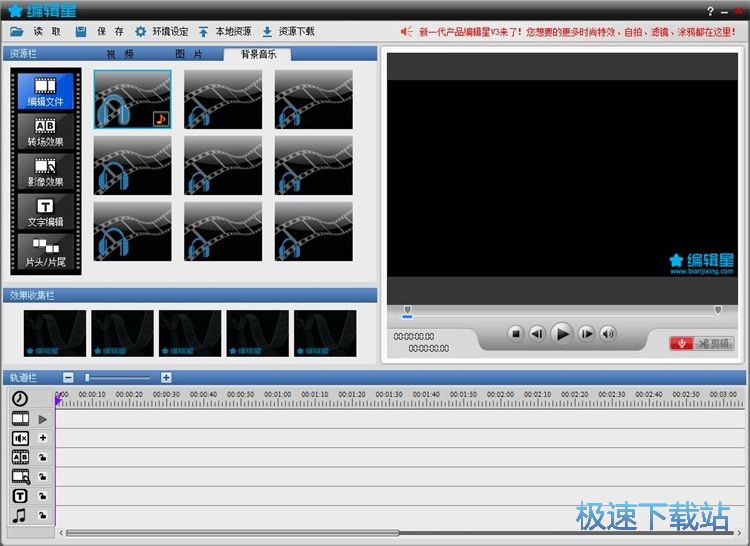Select the highlighted music thumbnail with note badge
This screenshot has height=546, width=750.
coord(132,99)
